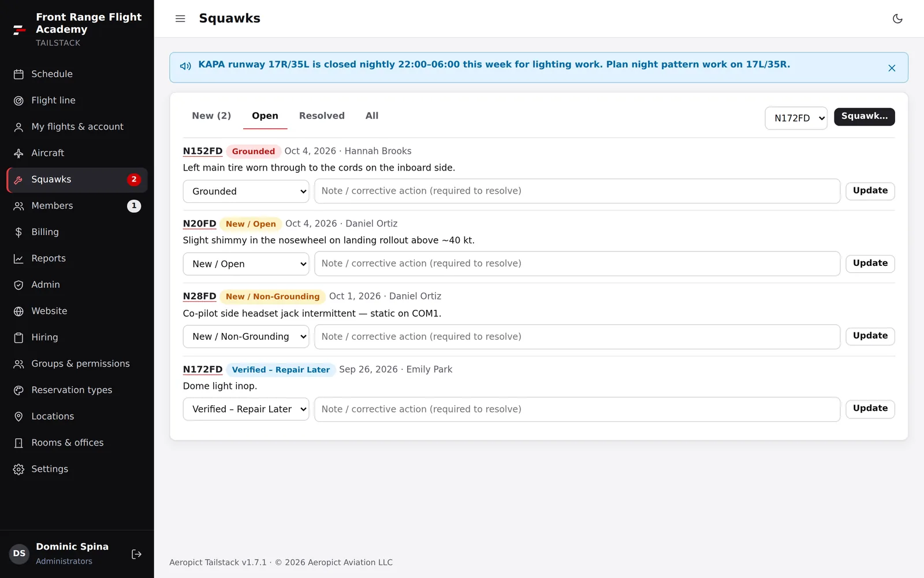Click Update for the N172FD dome light squawk
Image resolution: width=924 pixels, height=578 pixels.
pos(870,409)
